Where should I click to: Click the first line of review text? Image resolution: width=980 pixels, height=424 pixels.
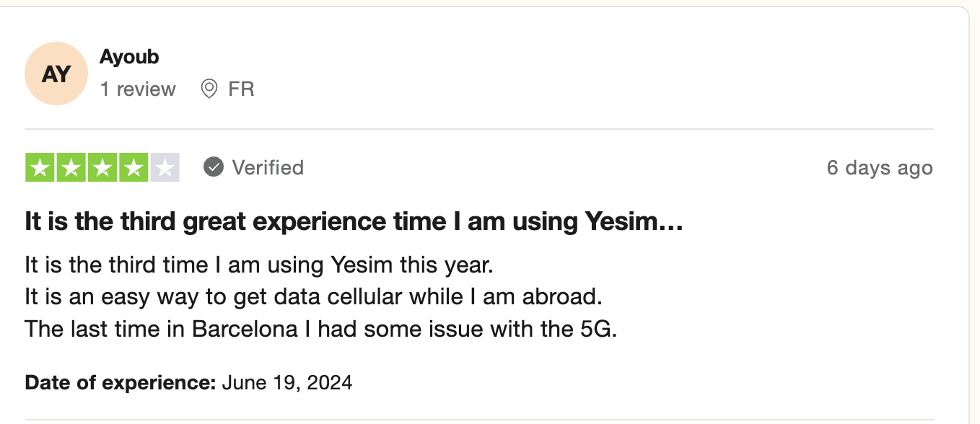tap(258, 265)
